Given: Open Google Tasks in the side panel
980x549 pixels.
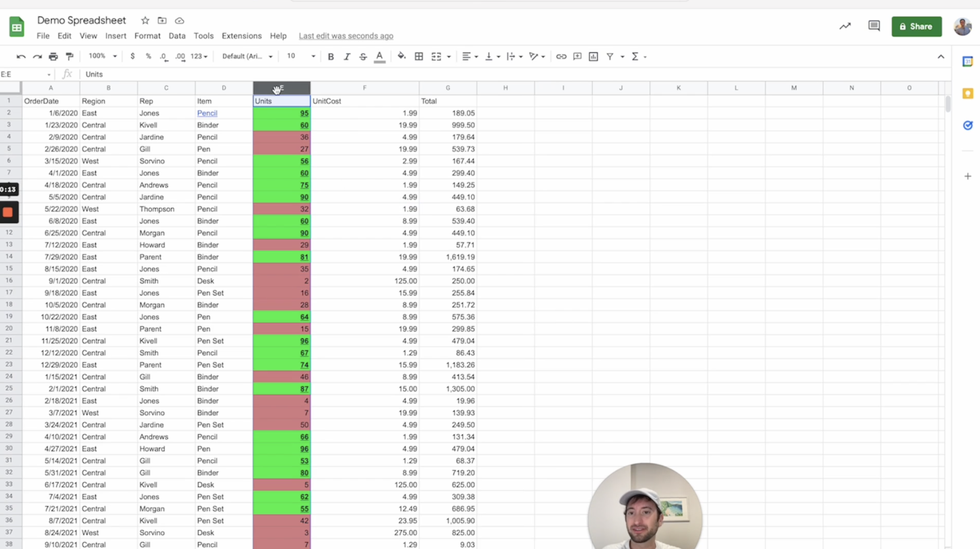Looking at the screenshot, I should [968, 125].
